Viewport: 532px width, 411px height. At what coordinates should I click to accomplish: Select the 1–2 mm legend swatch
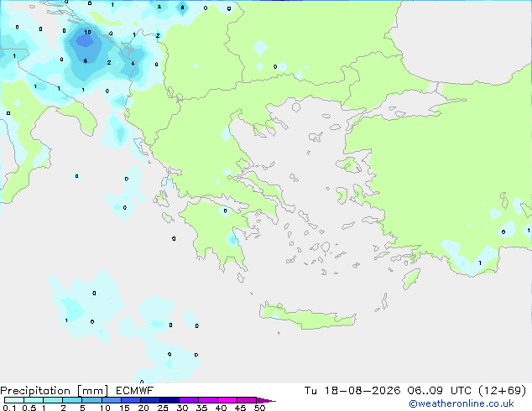53,400
